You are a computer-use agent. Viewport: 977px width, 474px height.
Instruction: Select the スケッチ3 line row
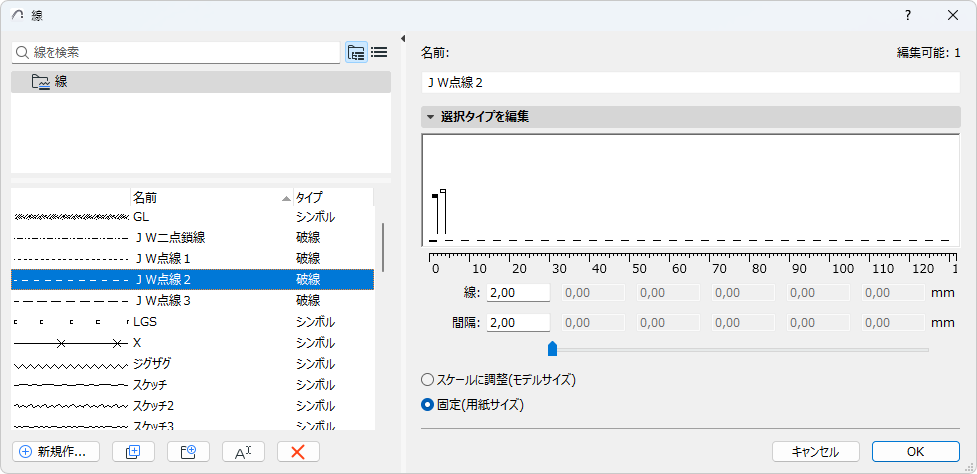[x=193, y=424]
